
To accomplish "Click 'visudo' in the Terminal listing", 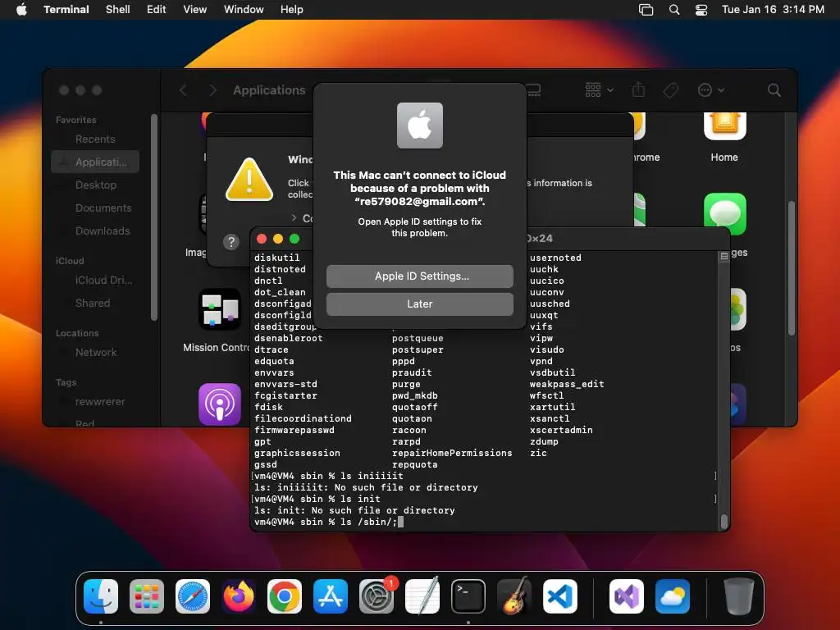I will [546, 349].
